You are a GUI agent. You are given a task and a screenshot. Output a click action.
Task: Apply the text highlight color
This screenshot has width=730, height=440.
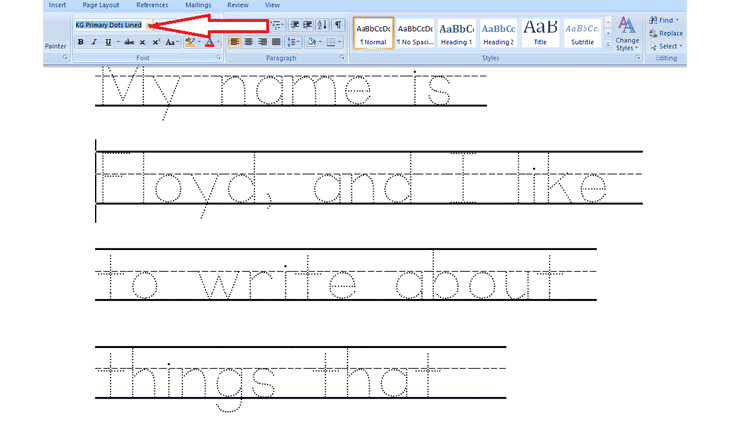(190, 42)
